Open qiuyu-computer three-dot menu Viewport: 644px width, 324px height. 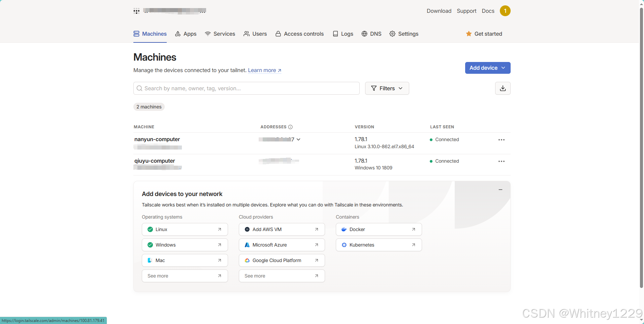502,161
